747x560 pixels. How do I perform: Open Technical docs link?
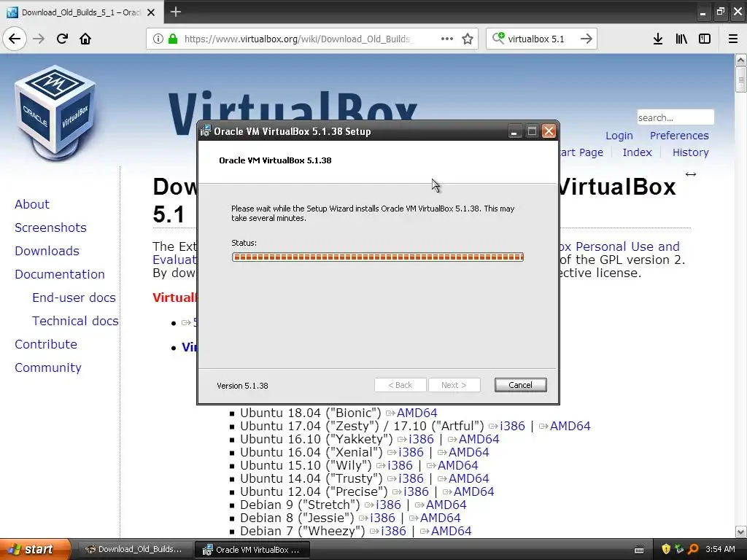[x=75, y=321]
